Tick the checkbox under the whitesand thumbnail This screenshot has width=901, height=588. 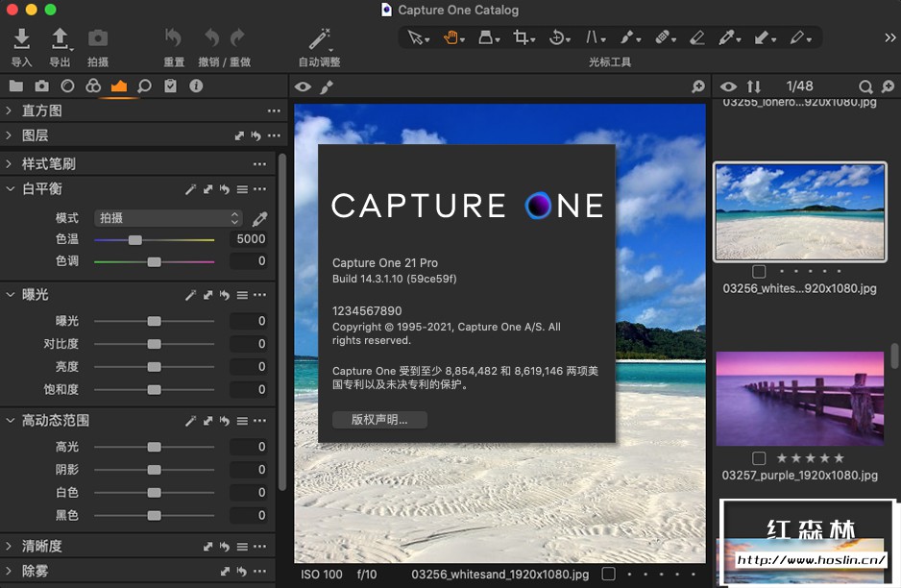pos(760,272)
